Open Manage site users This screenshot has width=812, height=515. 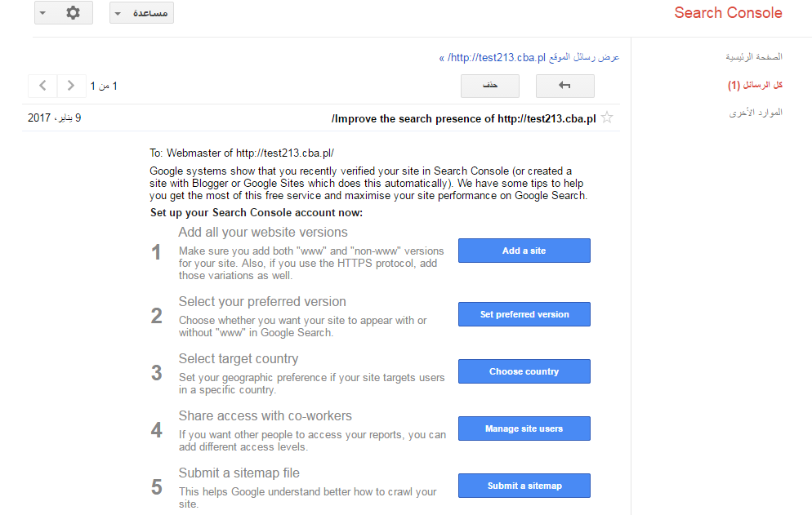pos(524,428)
